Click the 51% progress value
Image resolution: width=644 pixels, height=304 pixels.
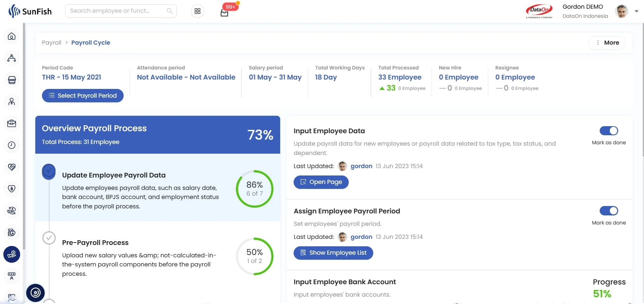(x=602, y=294)
